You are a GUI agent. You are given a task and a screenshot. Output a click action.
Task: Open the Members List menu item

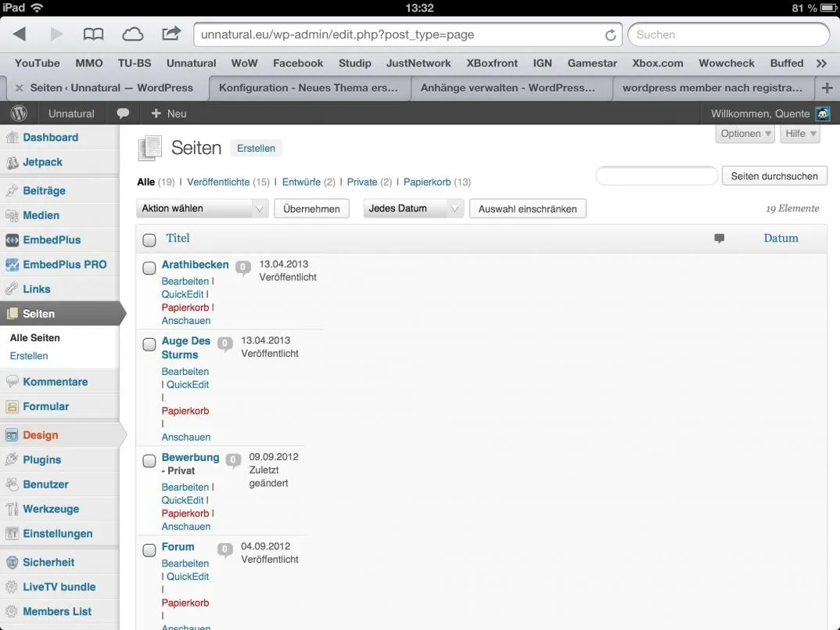tap(57, 611)
